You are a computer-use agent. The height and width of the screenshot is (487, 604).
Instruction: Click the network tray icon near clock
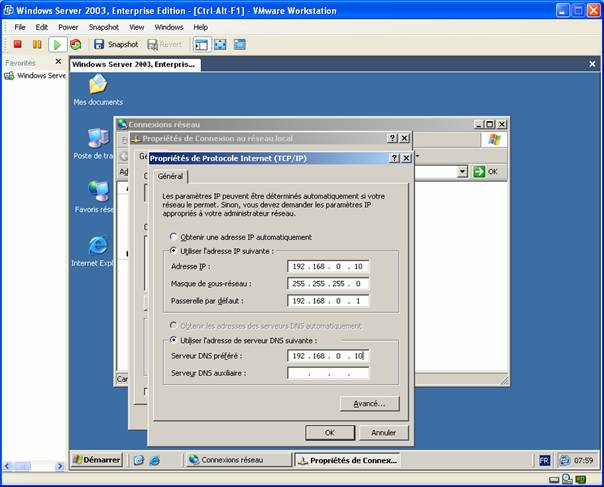pos(565,460)
